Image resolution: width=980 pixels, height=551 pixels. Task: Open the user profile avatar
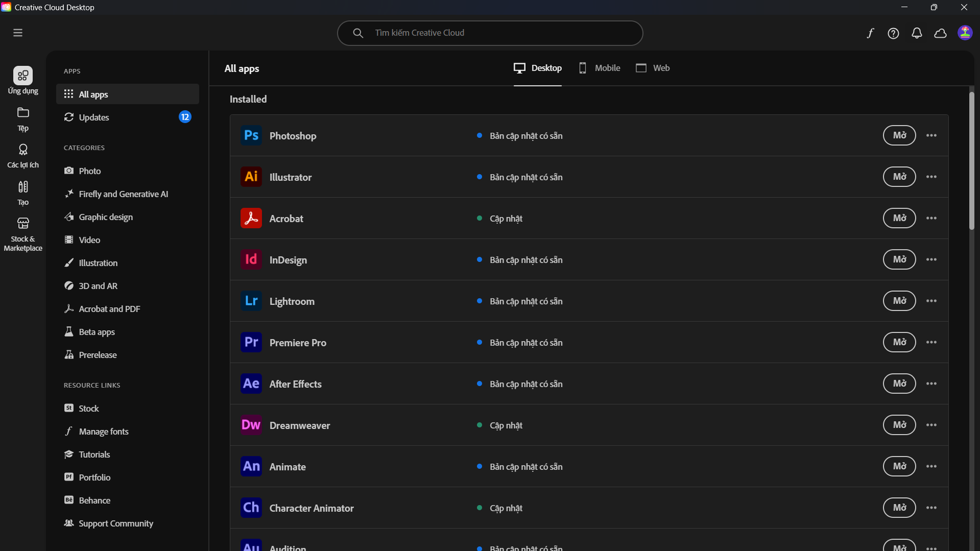coord(965,33)
